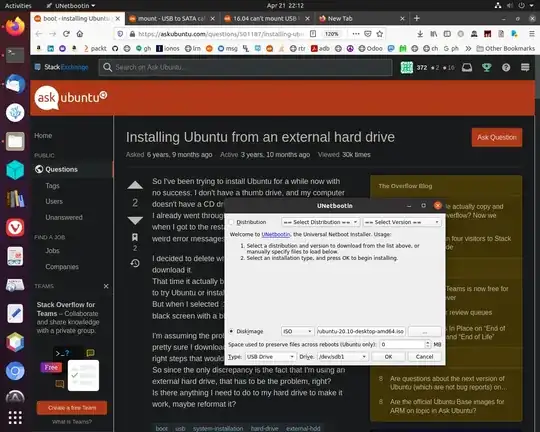Switch to the 16.04 can't mount USB tab
The width and height of the screenshot is (540, 432).
pyautogui.click(x=266, y=19)
